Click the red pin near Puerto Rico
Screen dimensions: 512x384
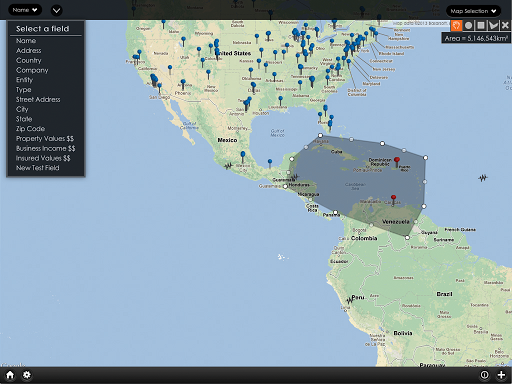coord(397,162)
